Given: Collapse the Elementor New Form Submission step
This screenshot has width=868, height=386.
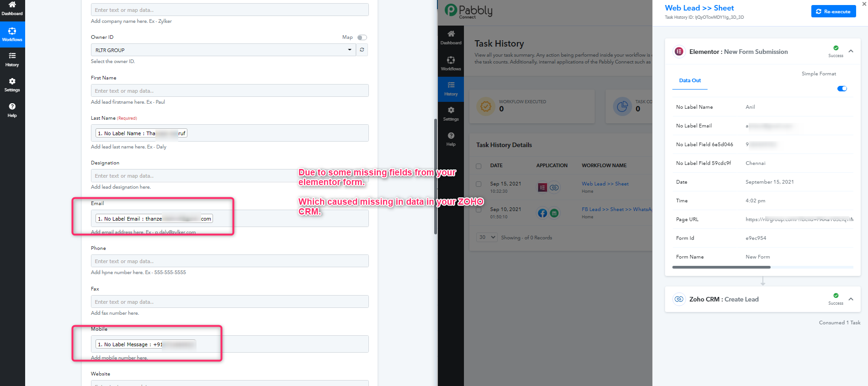Looking at the screenshot, I should pos(851,51).
